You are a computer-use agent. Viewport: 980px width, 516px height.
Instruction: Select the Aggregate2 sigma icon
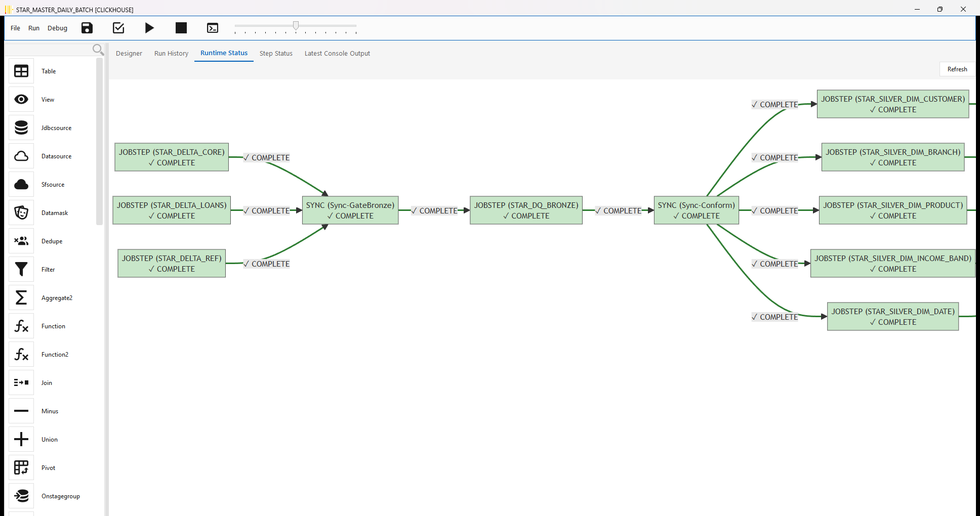pyautogui.click(x=21, y=298)
